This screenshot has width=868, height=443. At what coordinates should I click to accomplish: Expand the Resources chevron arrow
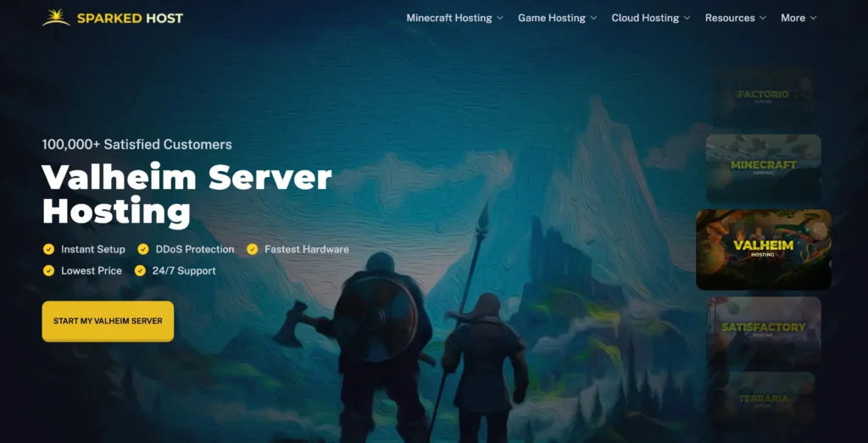coord(763,18)
